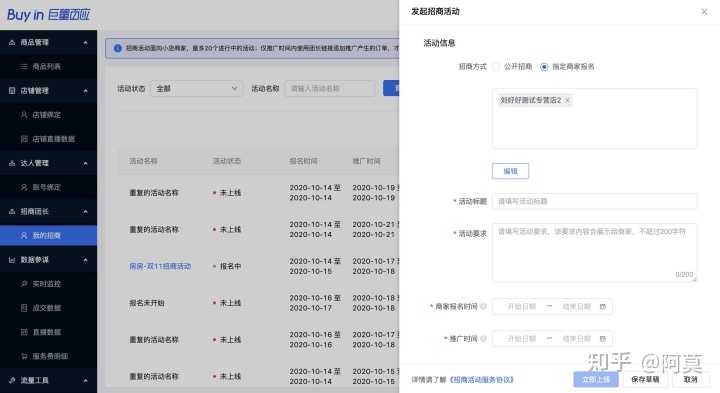Click the 成交数据 document icon

click(x=24, y=308)
